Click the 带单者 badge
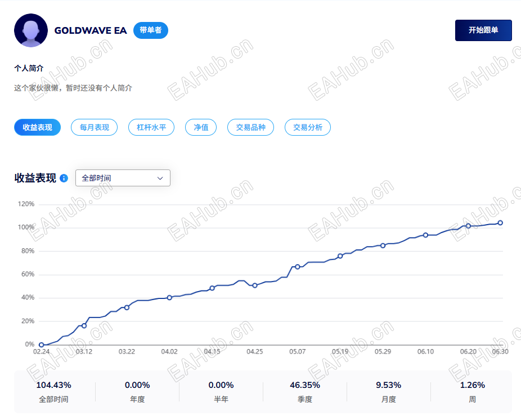The image size is (521, 420). 151,30
